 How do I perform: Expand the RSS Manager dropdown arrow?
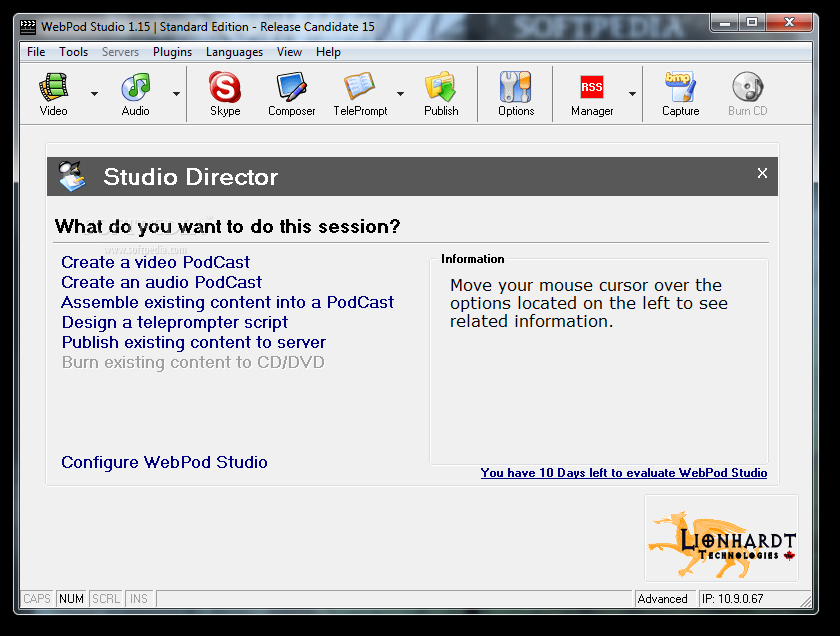(632, 94)
